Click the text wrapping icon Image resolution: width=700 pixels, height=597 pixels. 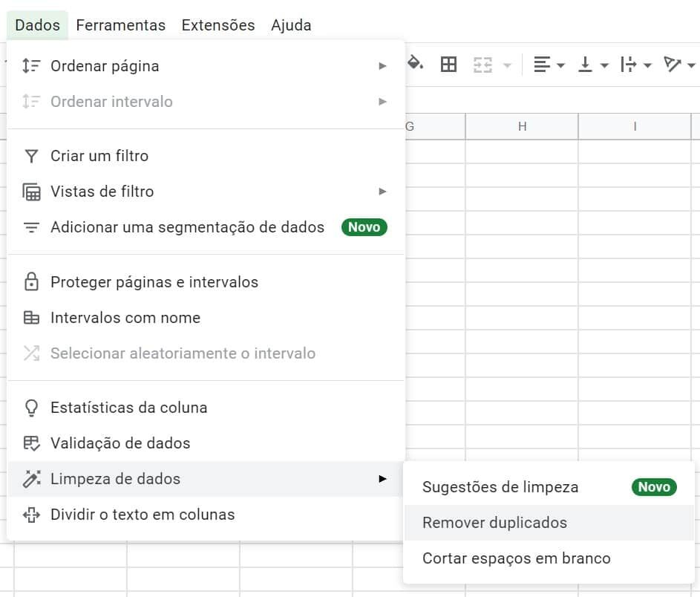point(628,65)
